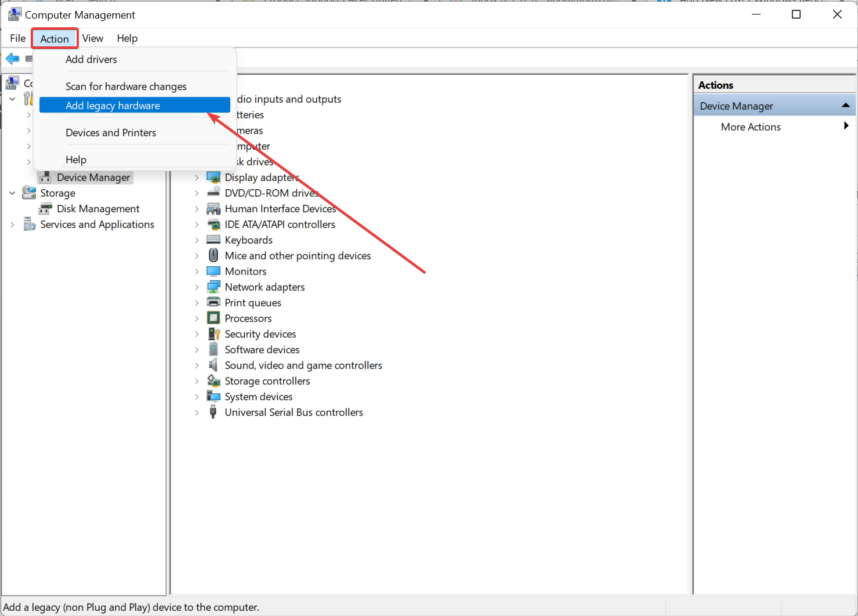Collapse the Storage node in left tree

(x=12, y=193)
